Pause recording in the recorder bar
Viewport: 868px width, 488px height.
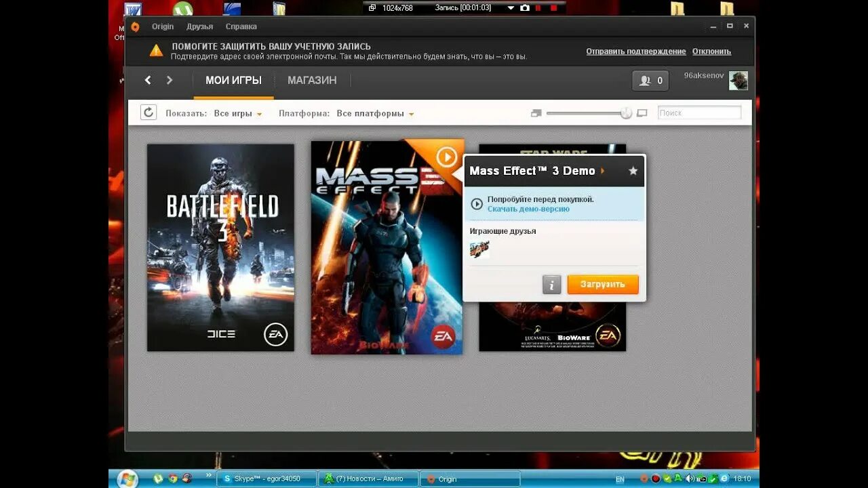tap(538, 7)
